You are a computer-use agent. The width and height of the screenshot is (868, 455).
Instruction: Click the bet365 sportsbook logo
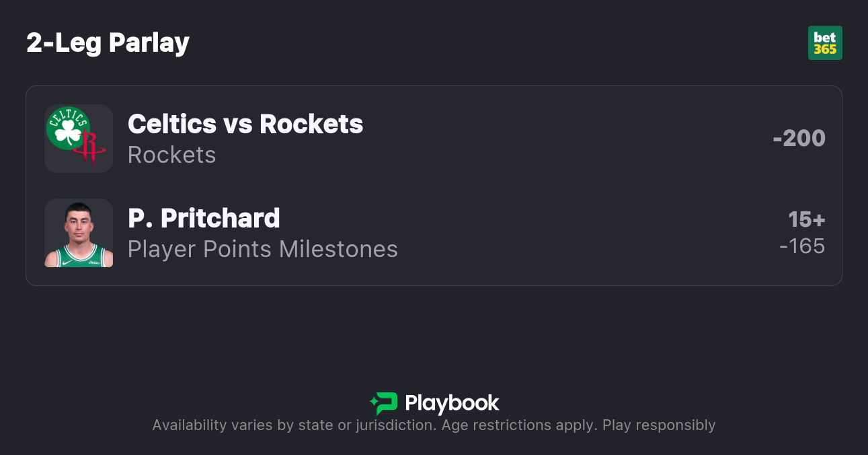[x=825, y=43]
